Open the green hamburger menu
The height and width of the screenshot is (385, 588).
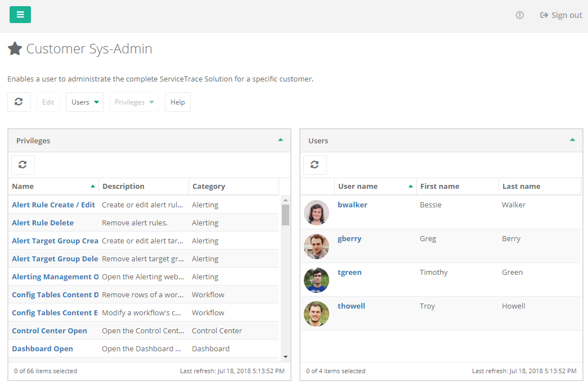click(x=20, y=15)
